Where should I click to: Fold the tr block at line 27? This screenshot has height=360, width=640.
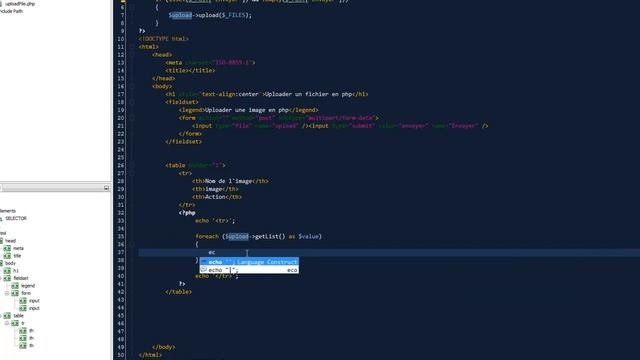point(132,173)
